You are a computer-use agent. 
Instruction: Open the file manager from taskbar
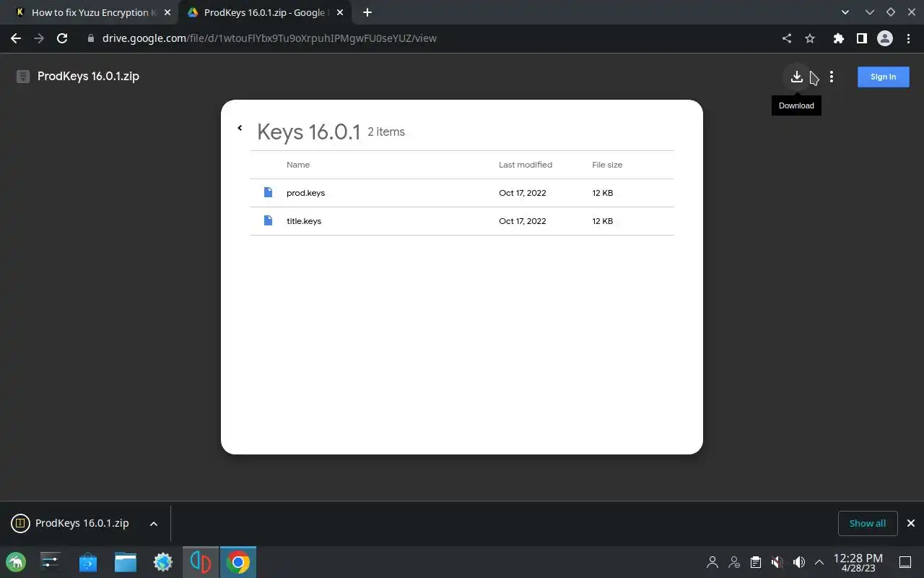(126, 561)
